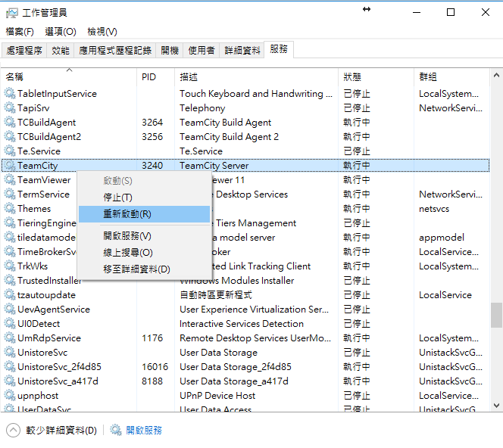Maximize the Task Manager window
The image size is (503, 448).
click(451, 12)
